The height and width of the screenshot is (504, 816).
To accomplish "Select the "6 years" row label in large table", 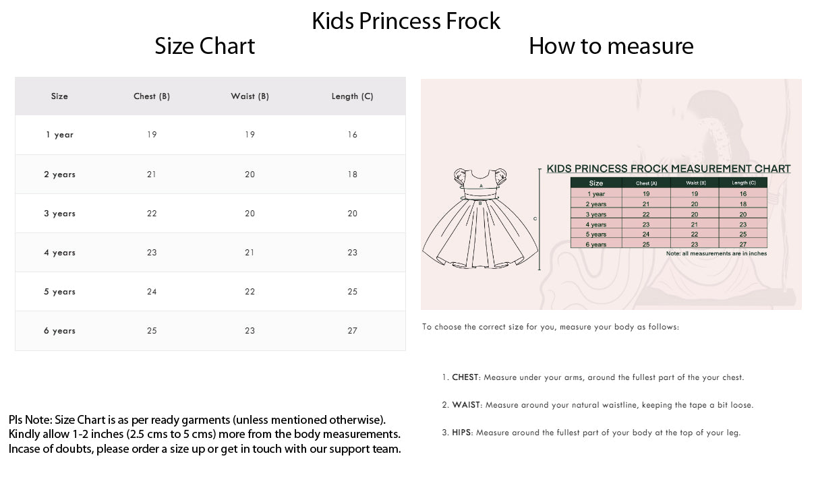I will tap(59, 331).
